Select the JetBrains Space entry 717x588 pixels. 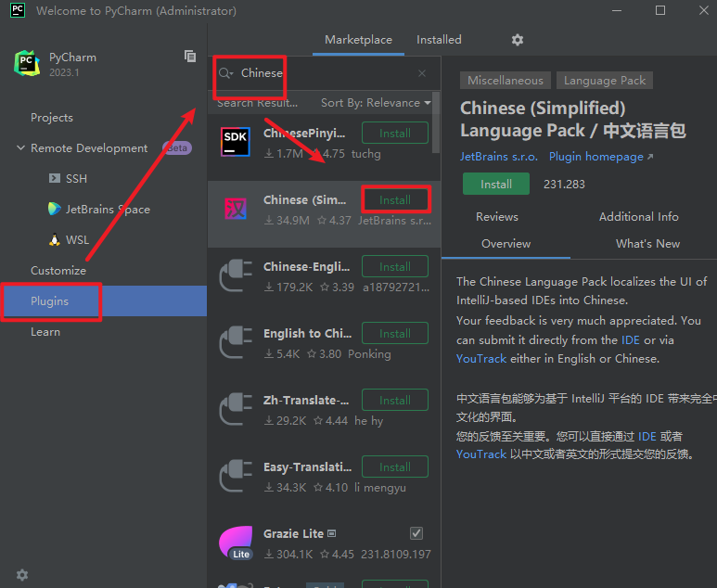pyautogui.click(x=108, y=209)
